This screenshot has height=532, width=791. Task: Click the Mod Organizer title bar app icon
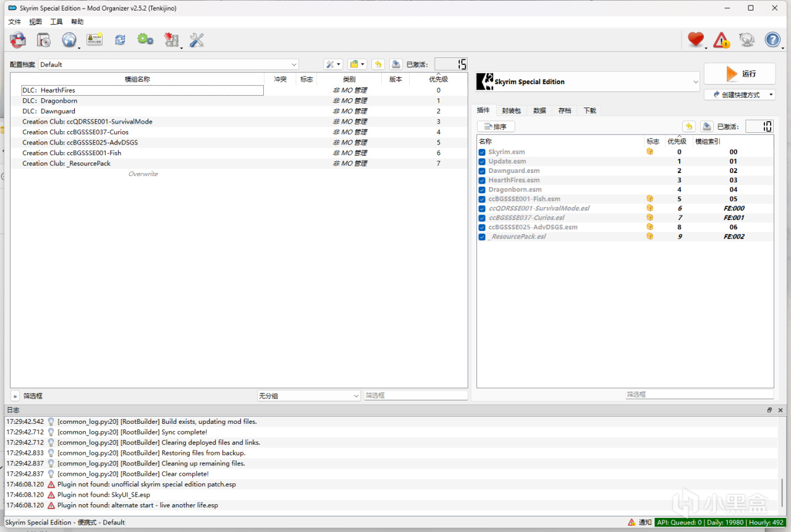pos(12,8)
